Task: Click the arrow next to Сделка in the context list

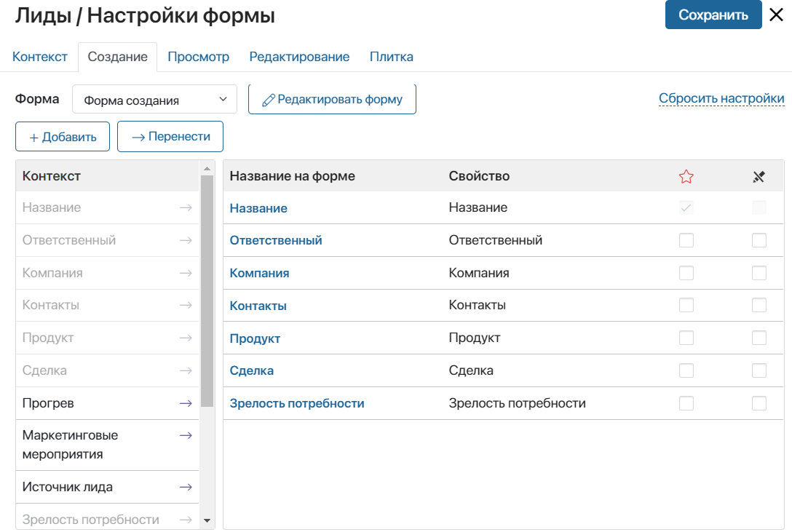Action: point(186,370)
